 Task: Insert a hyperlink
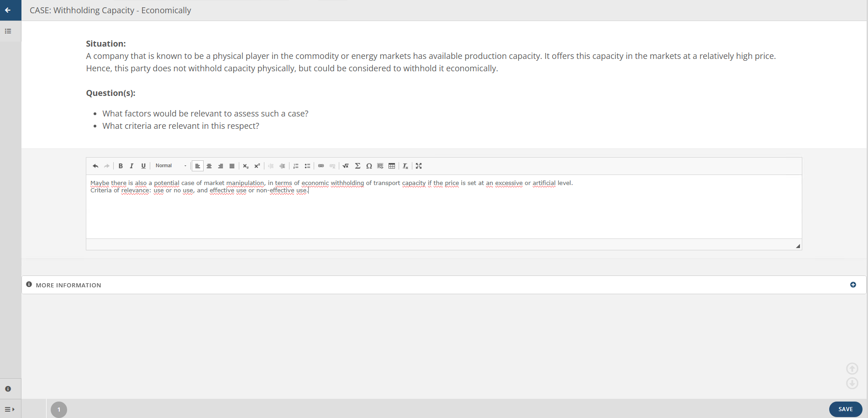click(x=321, y=166)
